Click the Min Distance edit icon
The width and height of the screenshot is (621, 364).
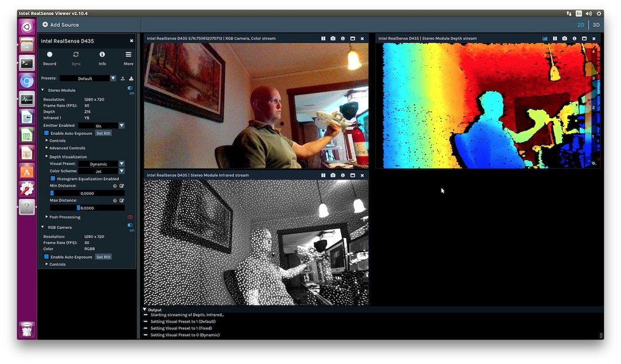pos(122,186)
